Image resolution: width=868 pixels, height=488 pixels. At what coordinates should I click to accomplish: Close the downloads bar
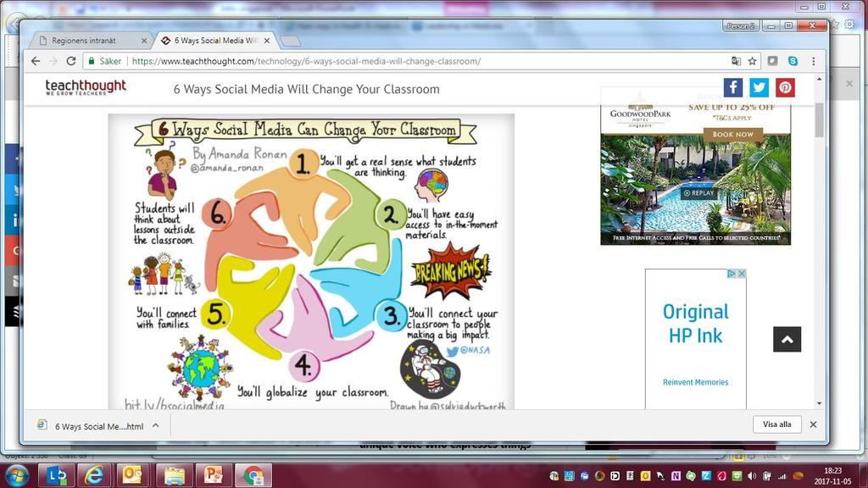point(813,424)
